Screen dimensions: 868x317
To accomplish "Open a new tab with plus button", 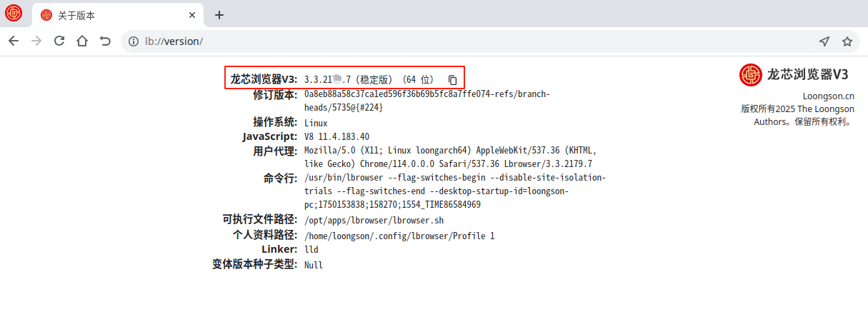I will click(x=219, y=14).
